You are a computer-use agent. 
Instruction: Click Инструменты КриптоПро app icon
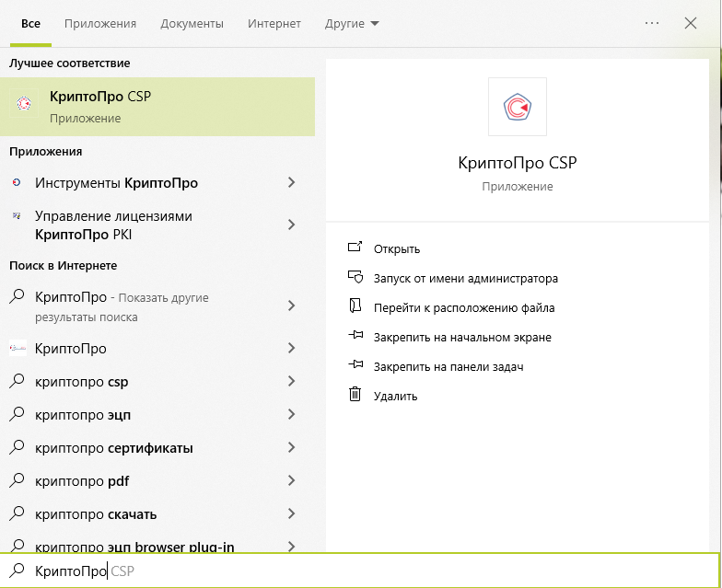click(x=17, y=182)
